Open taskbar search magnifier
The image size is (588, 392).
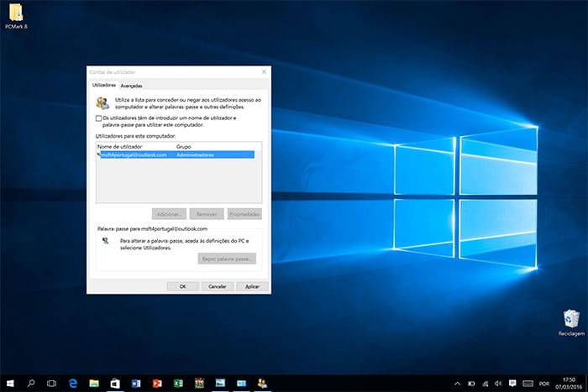tap(31, 383)
